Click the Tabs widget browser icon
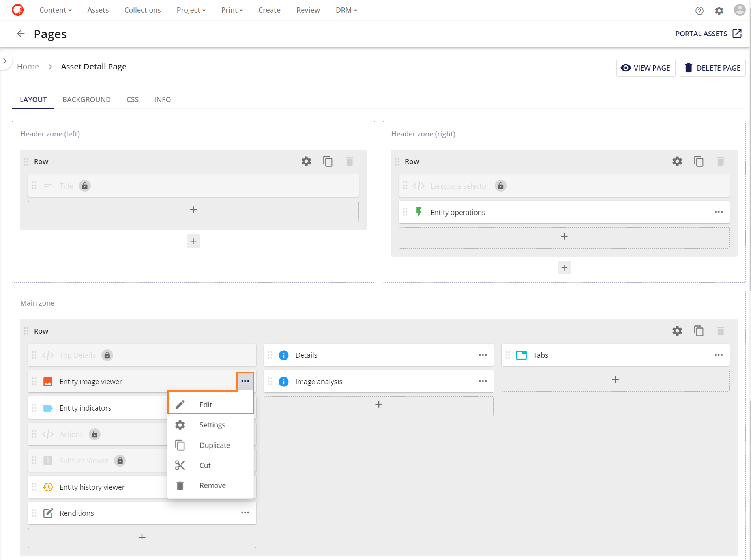The height and width of the screenshot is (560, 751). pyautogui.click(x=521, y=355)
